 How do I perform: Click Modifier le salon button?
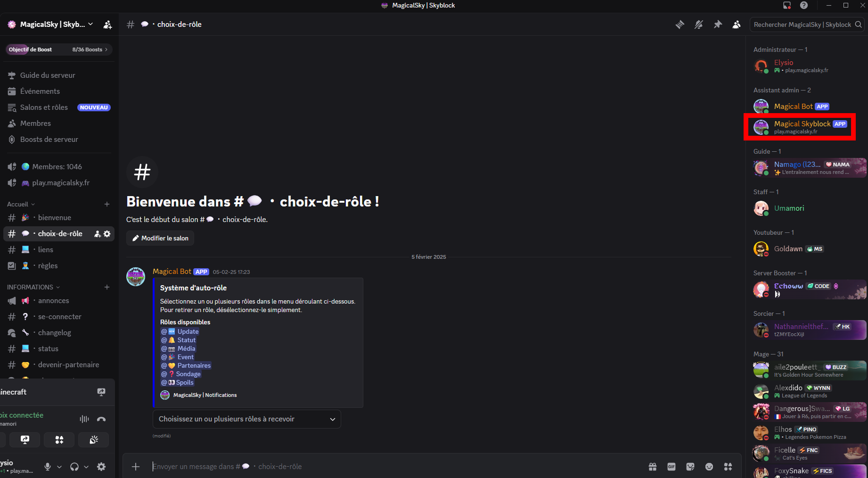point(160,238)
